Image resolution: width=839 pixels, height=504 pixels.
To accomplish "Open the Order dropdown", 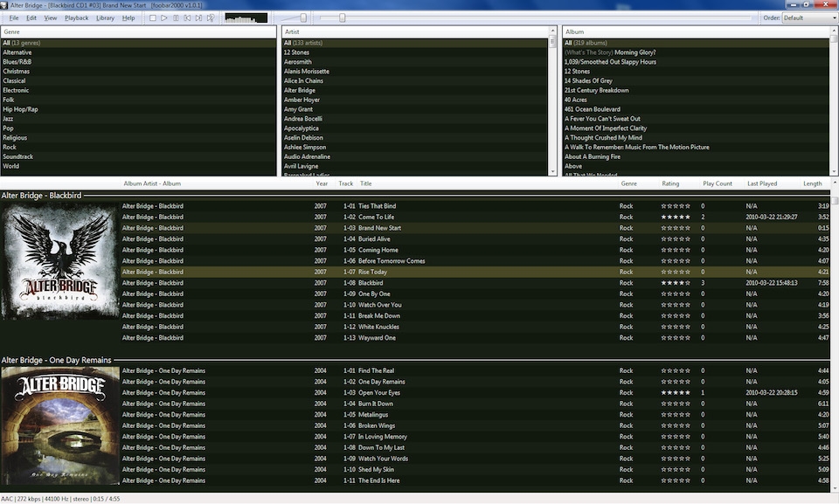I will tap(811, 17).
